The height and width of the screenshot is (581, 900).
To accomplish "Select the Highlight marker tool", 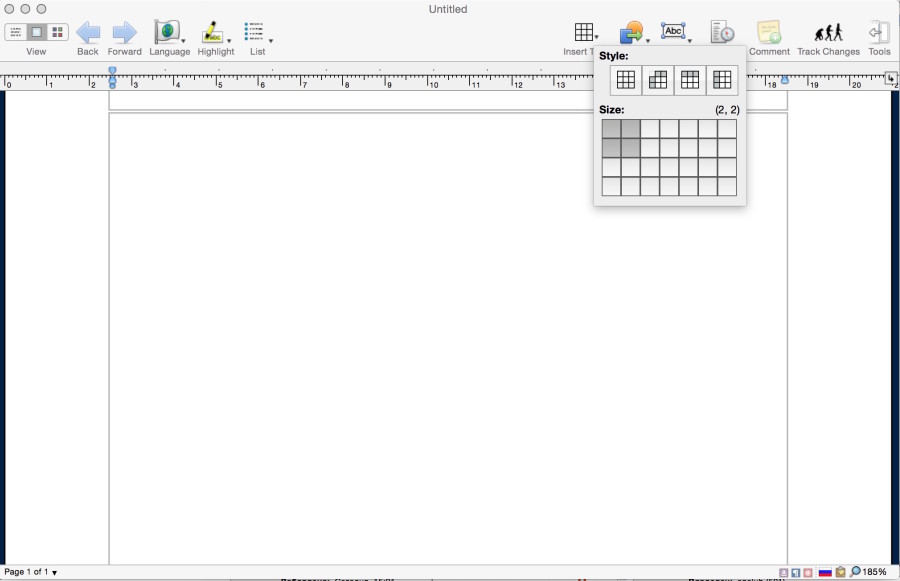I will pyautogui.click(x=213, y=33).
